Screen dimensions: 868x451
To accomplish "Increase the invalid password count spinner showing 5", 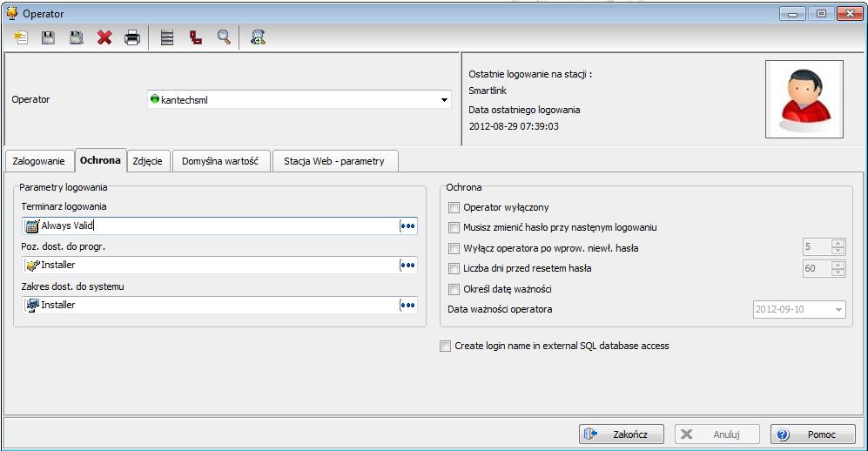I will (838, 243).
